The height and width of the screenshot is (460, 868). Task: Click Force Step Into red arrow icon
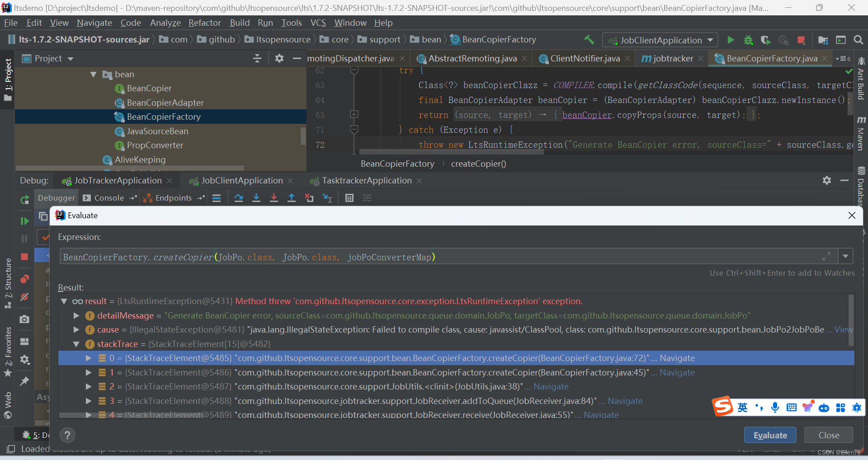(274, 198)
